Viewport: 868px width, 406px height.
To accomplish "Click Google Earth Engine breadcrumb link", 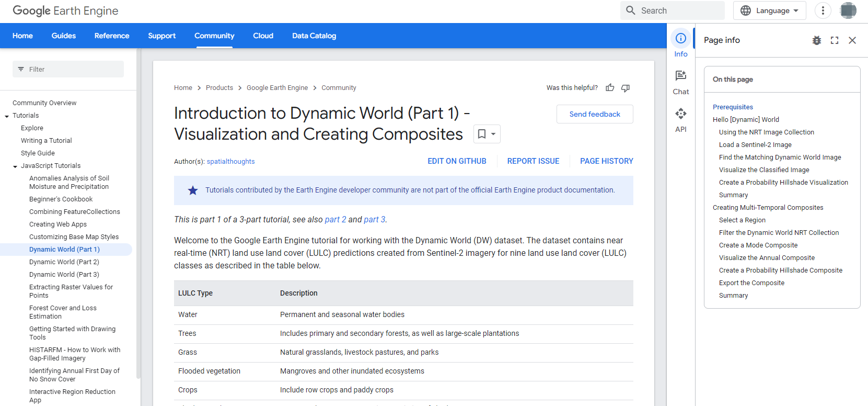I will [277, 88].
